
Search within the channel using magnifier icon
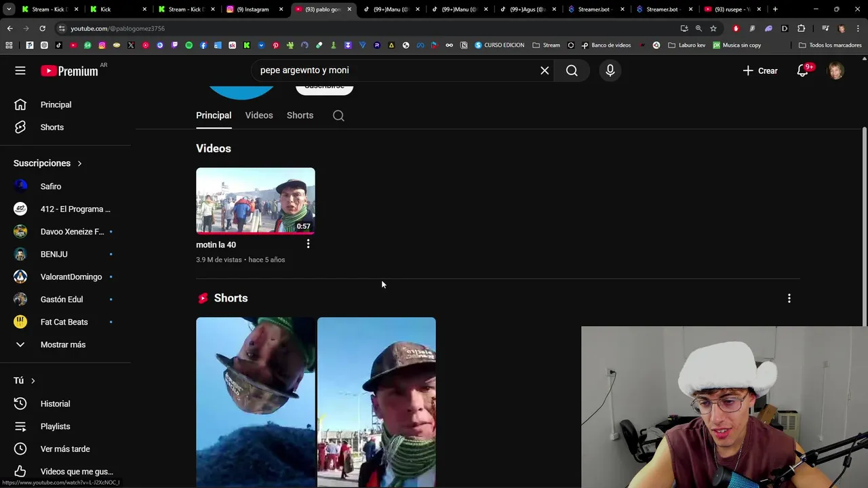(338, 115)
